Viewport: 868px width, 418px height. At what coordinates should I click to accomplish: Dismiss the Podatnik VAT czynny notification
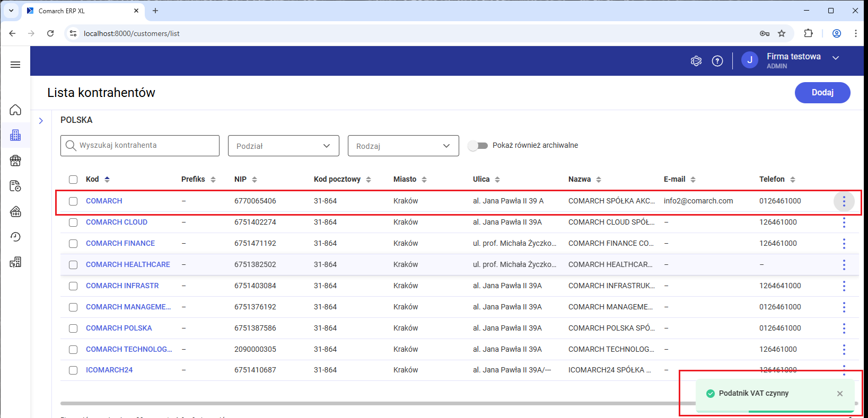tap(840, 394)
